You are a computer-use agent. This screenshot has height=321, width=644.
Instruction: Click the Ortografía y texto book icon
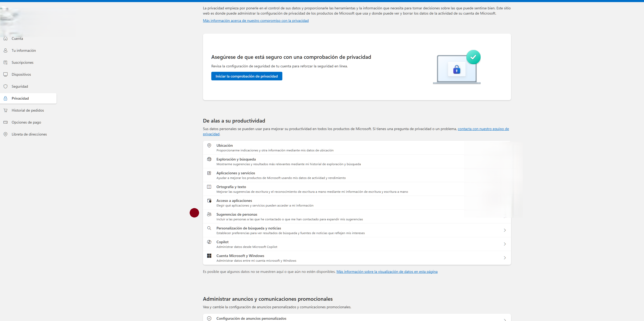(x=209, y=187)
